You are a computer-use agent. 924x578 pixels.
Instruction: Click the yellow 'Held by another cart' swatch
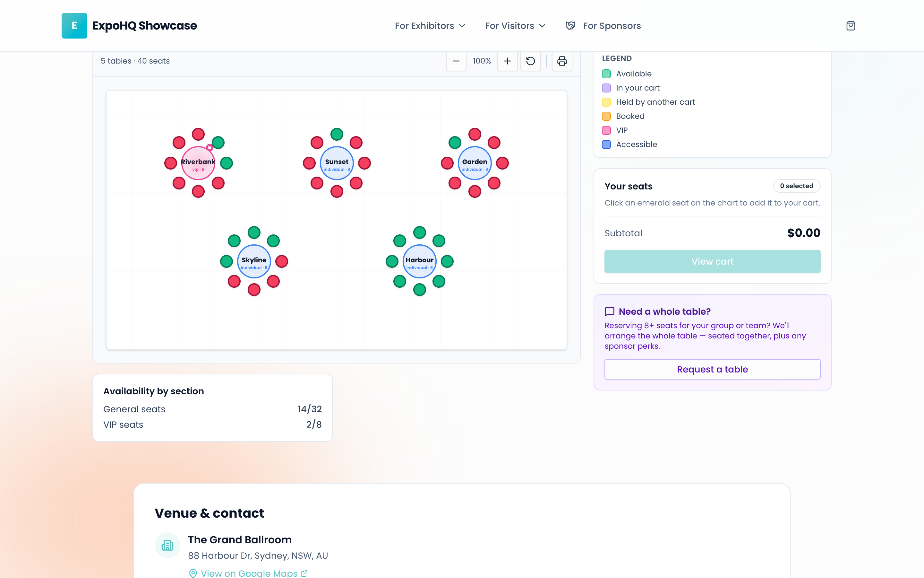click(606, 102)
